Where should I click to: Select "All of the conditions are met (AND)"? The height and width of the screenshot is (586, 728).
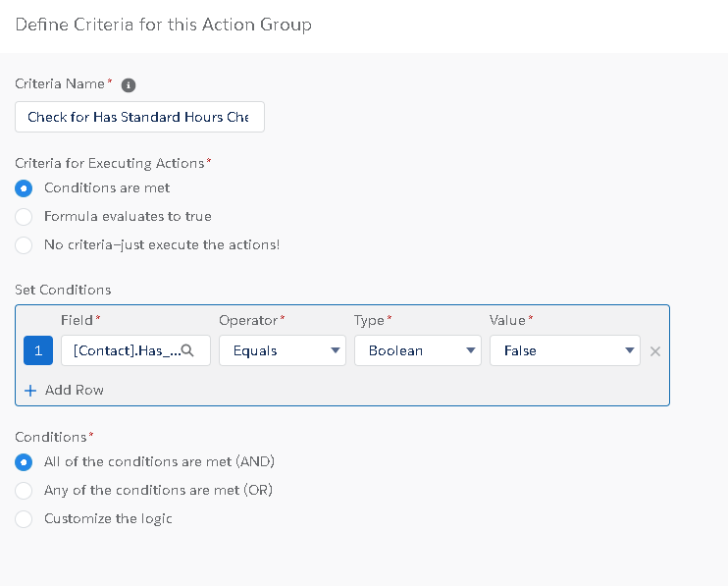click(24, 461)
